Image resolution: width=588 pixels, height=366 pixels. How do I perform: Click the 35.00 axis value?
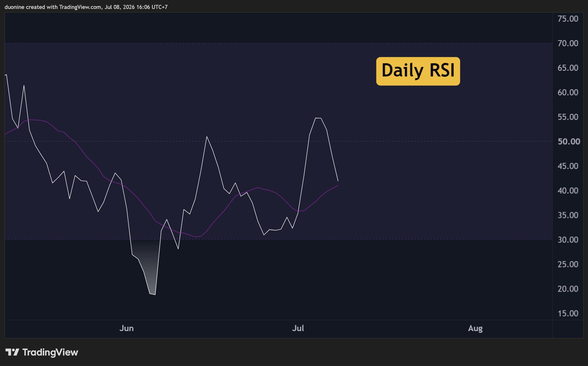[x=568, y=215]
